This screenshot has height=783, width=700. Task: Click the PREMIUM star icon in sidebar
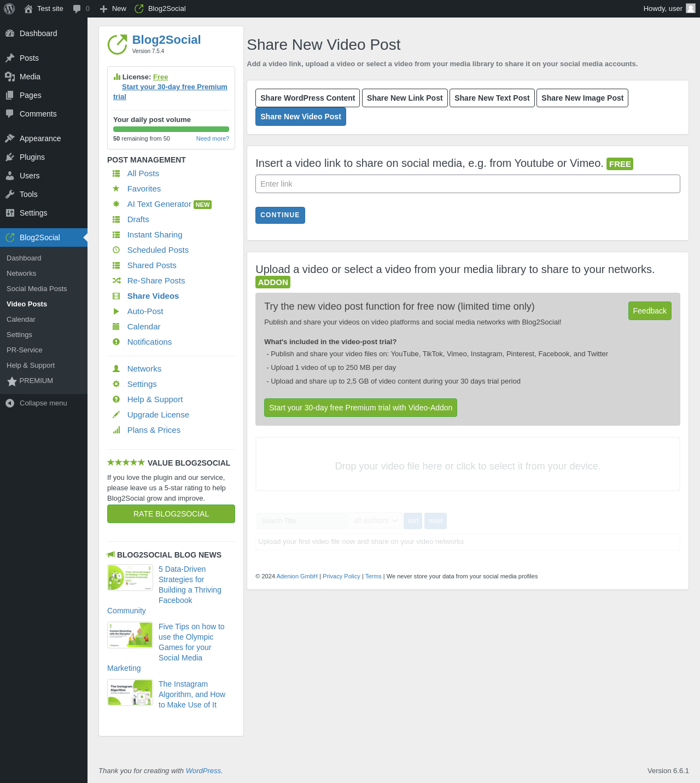pyautogui.click(x=12, y=381)
